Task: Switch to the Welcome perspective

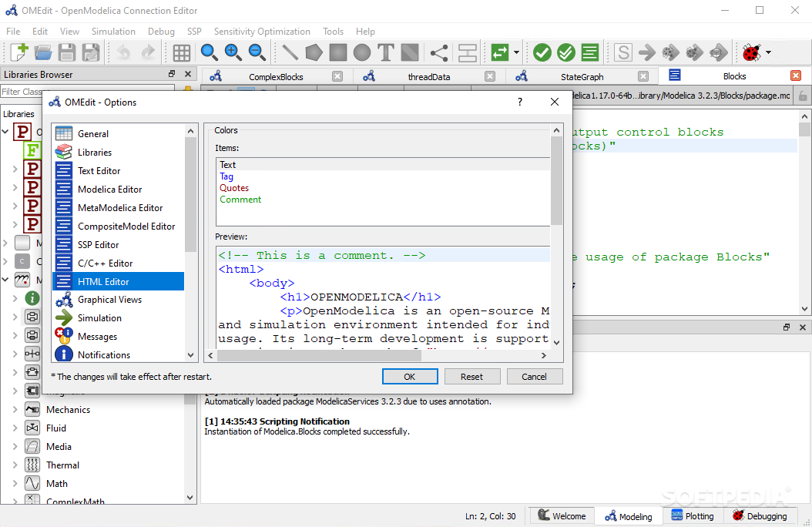Action: coord(562,516)
